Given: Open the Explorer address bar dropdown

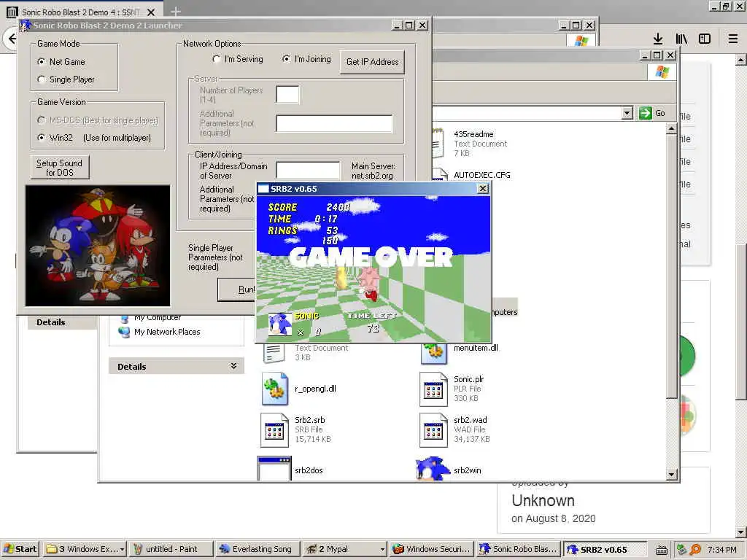Looking at the screenshot, I should click(x=627, y=113).
